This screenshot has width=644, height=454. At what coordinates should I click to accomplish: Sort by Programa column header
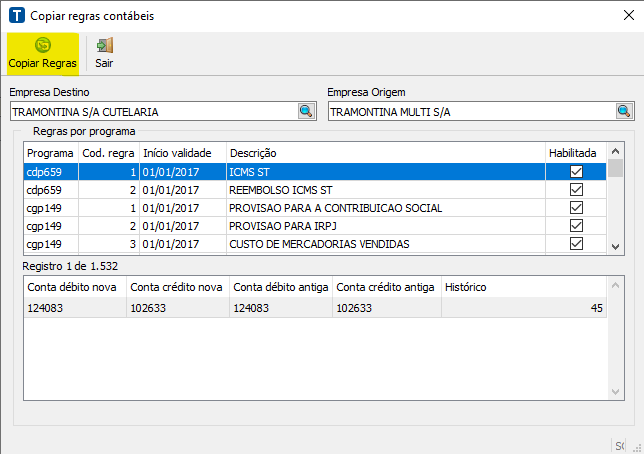[50, 153]
